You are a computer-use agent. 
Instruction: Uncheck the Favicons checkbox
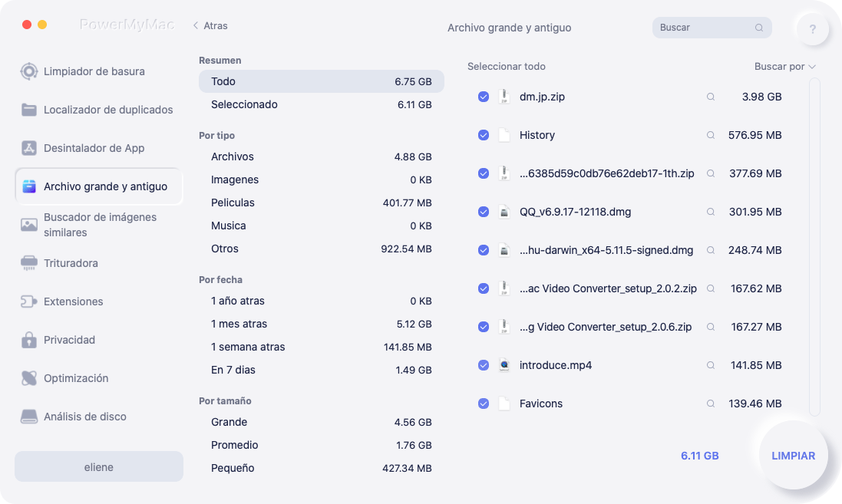point(484,404)
